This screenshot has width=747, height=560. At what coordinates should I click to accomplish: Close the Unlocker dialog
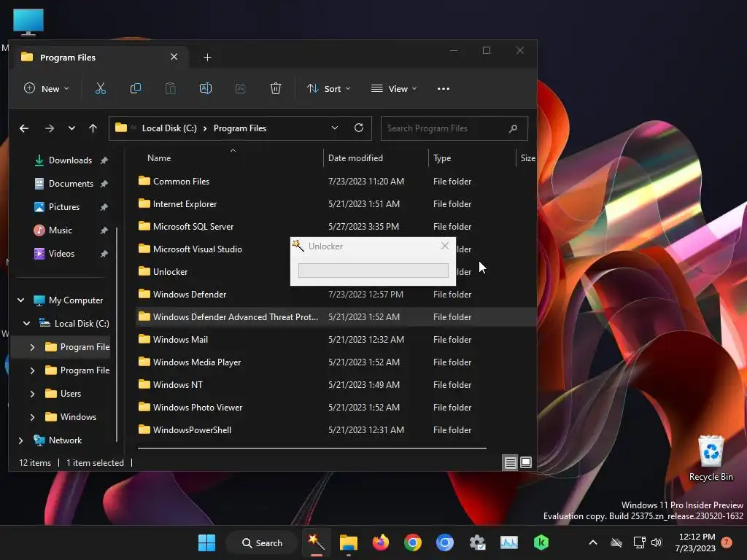coord(444,246)
